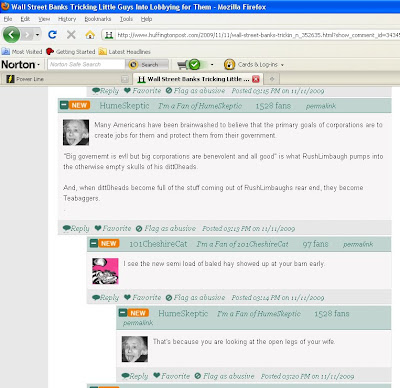Open the Most Visited bookmarks folder
The width and height of the screenshot is (400, 388).
click(x=22, y=52)
